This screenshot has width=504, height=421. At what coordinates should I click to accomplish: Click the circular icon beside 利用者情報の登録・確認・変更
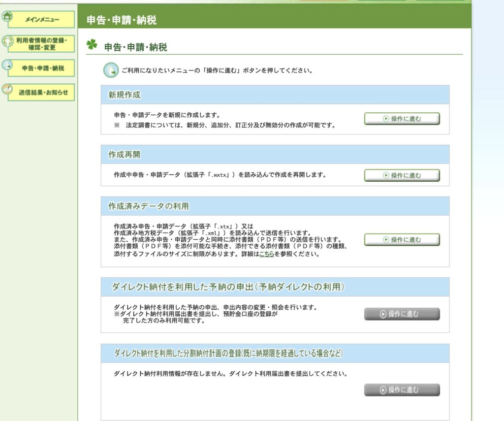(7, 42)
